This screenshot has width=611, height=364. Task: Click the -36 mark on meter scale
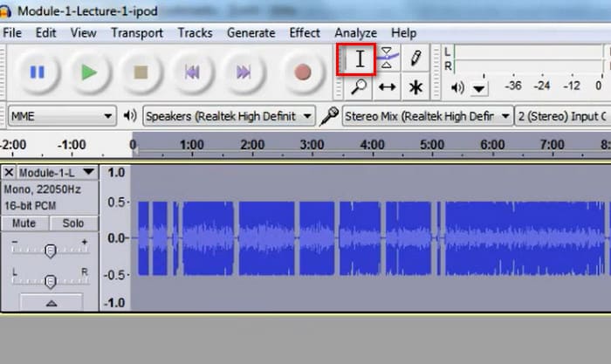[513, 86]
